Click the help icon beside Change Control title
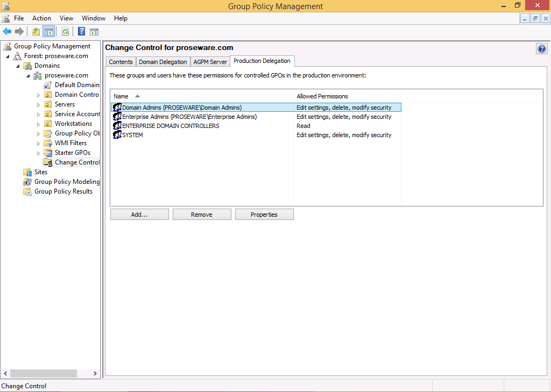This screenshot has width=551, height=392. 541,49
